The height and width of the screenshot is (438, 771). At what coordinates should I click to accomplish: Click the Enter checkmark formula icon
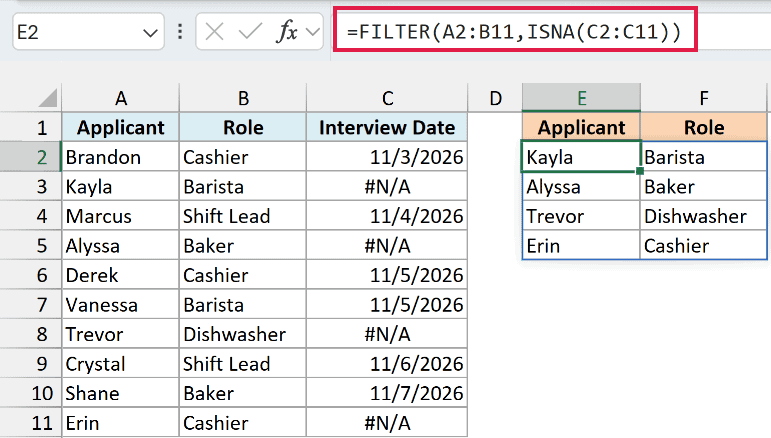coord(250,32)
